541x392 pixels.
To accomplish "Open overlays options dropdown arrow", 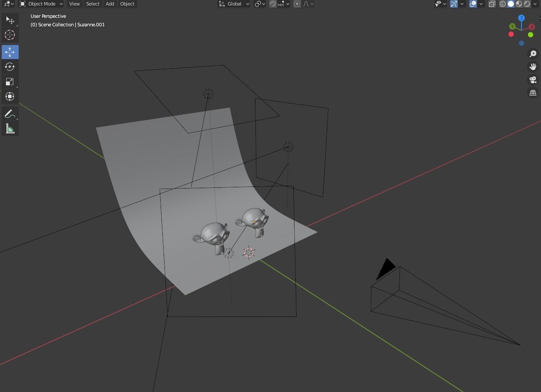I will click(x=481, y=4).
